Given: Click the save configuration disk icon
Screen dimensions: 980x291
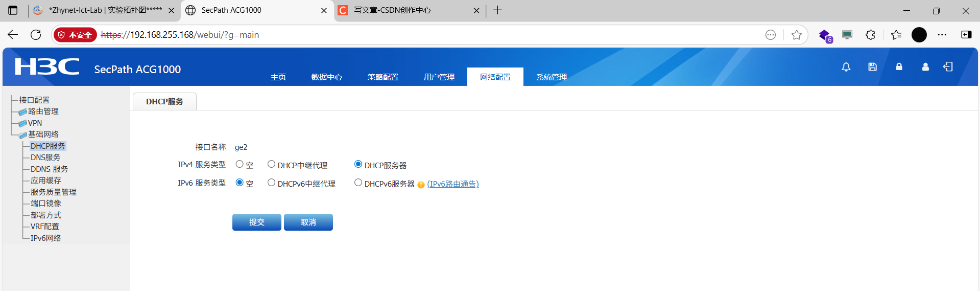Looking at the screenshot, I should pos(872,67).
